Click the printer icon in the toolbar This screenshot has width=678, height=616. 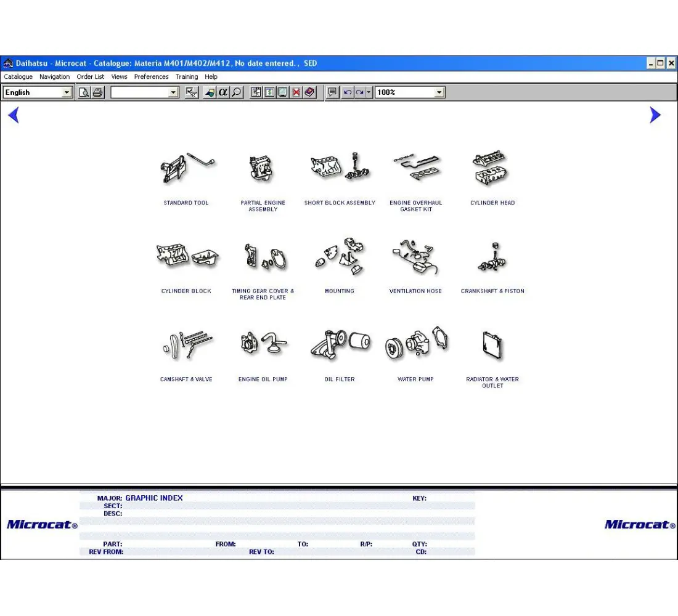pos(98,92)
